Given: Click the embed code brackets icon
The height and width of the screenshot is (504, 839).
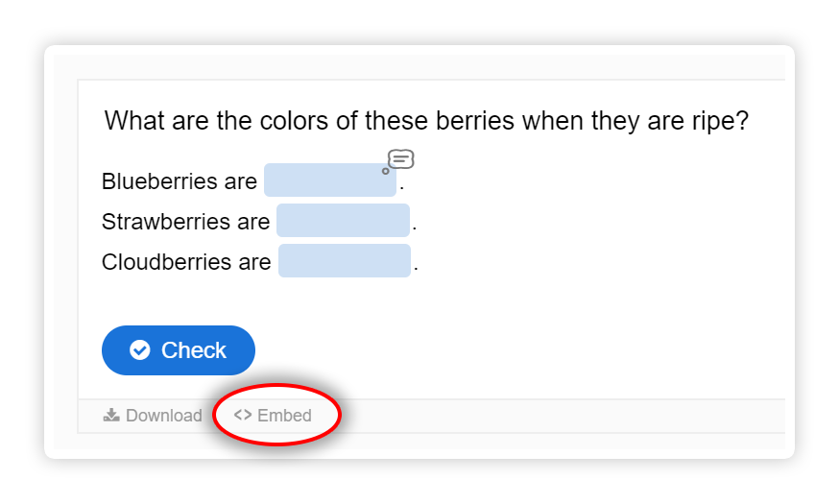Looking at the screenshot, I should point(243,415).
